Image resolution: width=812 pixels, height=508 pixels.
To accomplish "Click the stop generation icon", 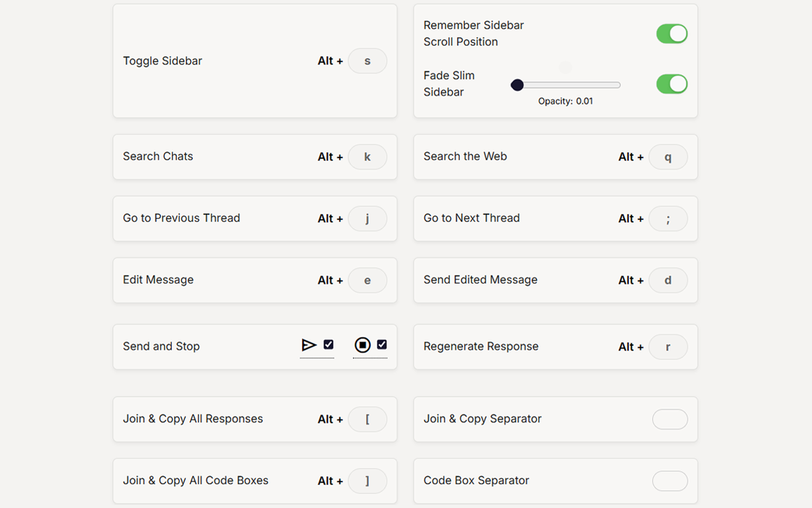I will pyautogui.click(x=362, y=345).
